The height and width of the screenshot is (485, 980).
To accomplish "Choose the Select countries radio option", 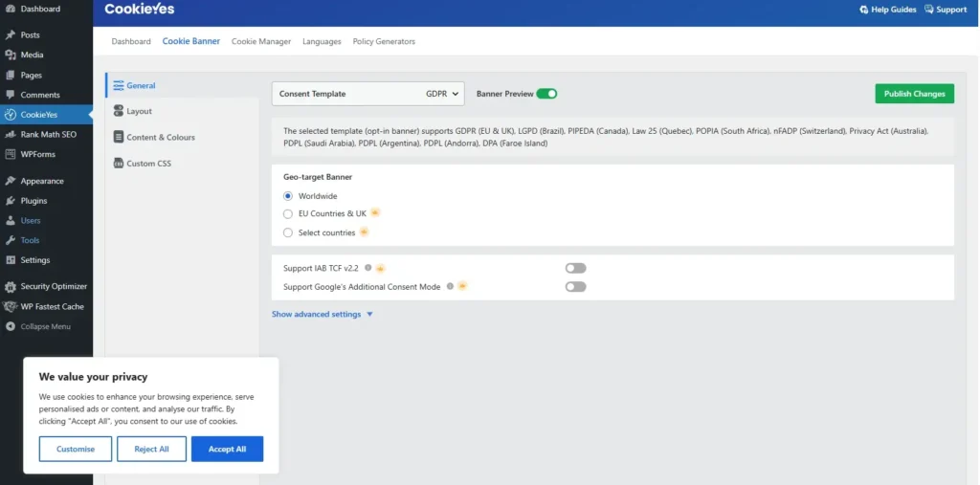I will click(288, 232).
